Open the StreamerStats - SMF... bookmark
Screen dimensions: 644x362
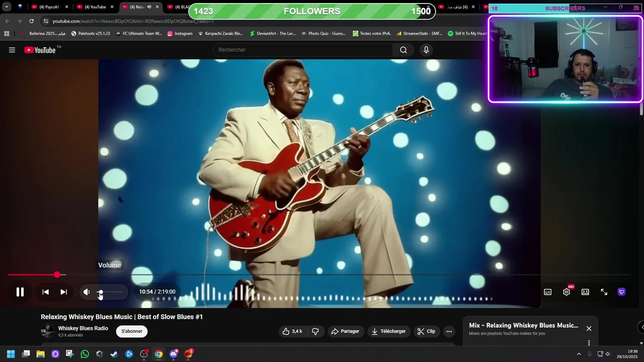[419, 34]
